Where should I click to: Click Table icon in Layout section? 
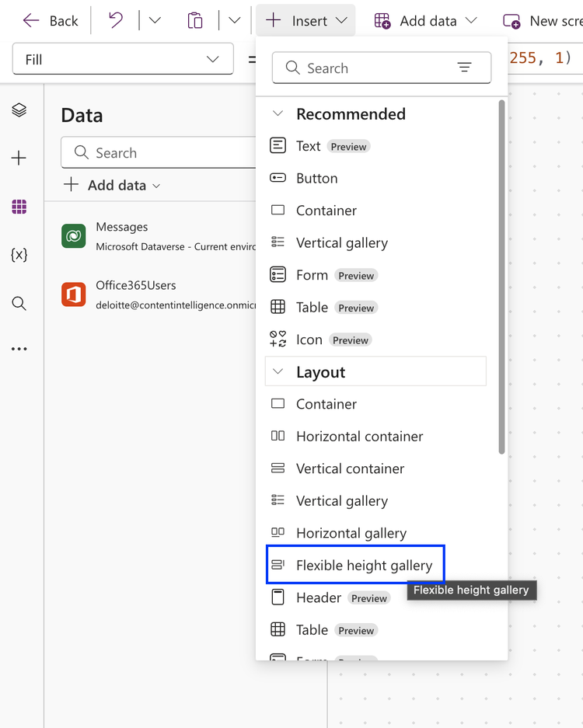(x=278, y=629)
